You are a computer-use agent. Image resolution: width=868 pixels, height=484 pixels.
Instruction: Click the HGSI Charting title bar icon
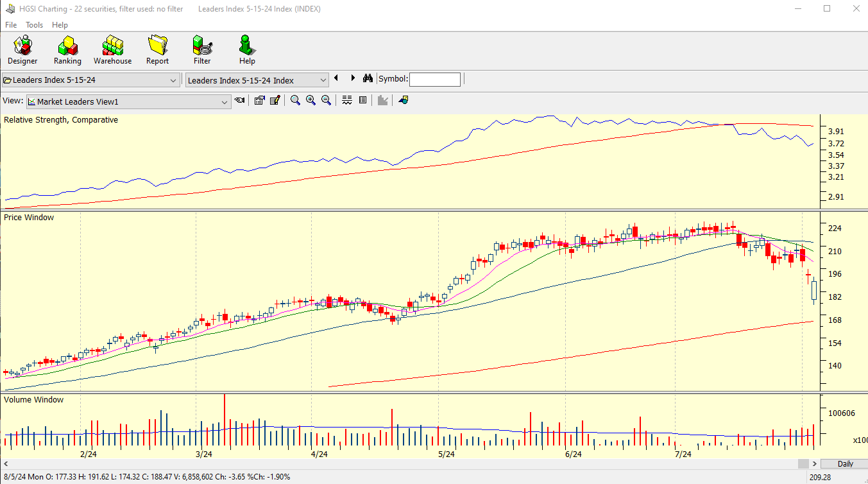[10, 9]
